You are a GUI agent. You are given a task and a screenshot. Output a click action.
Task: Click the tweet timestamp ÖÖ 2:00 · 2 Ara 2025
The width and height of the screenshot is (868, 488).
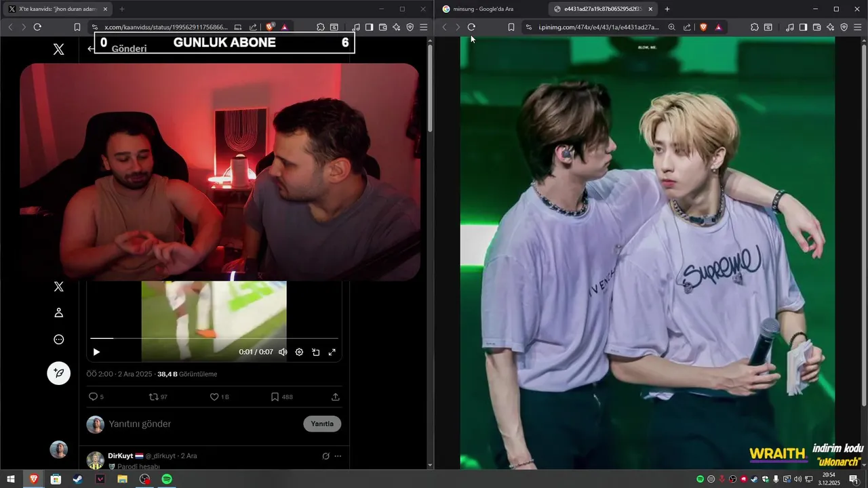pos(120,374)
